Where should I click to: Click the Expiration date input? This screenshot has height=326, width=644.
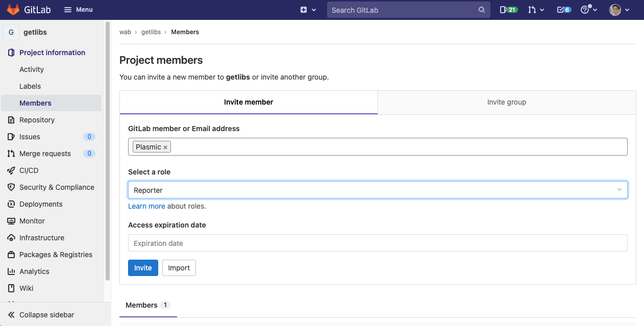(x=378, y=243)
